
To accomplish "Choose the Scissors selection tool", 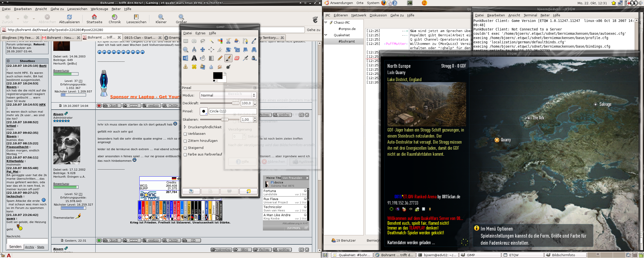I will 228,41.
